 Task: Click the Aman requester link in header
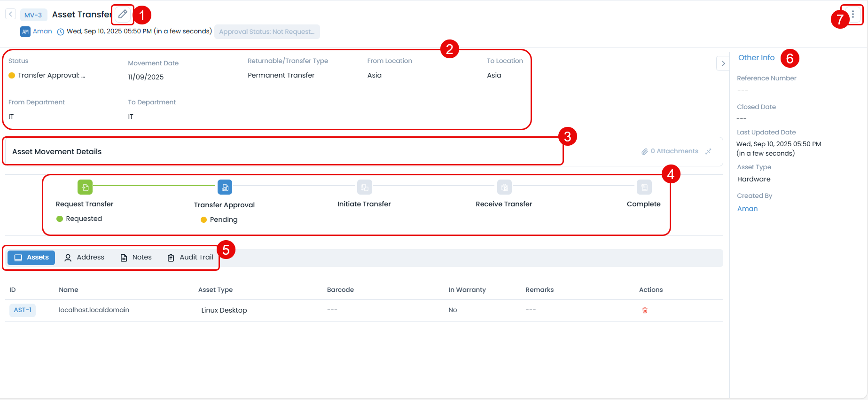pyautogui.click(x=42, y=31)
